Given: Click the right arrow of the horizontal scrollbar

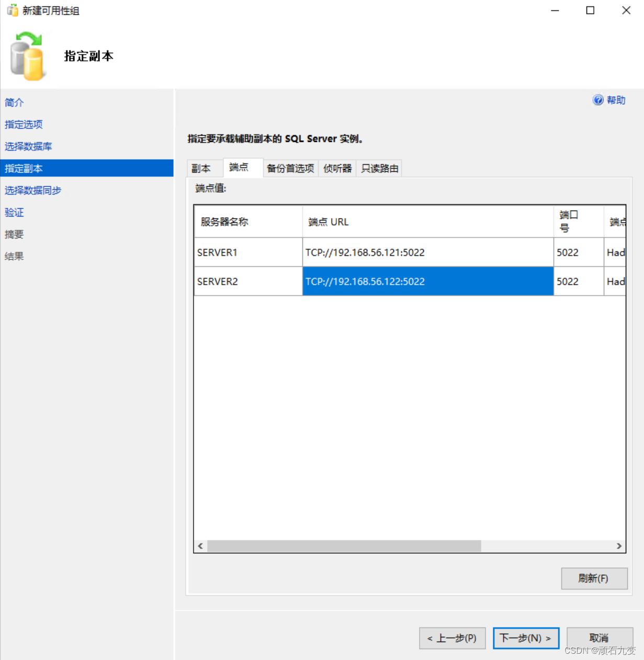Looking at the screenshot, I should [x=619, y=546].
